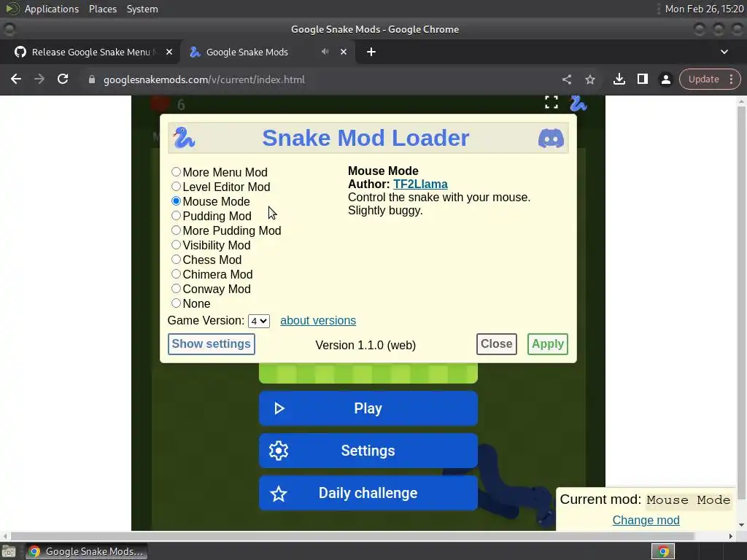Open the Discord icon in mod loader
Image resolution: width=747 pixels, height=560 pixels.
click(x=551, y=138)
